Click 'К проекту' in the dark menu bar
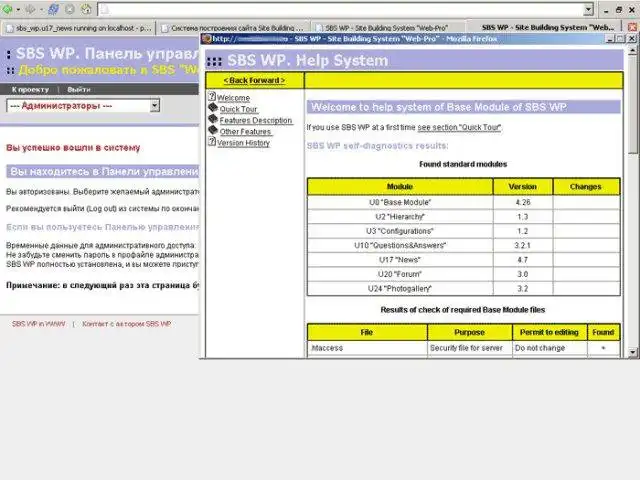 point(30,89)
